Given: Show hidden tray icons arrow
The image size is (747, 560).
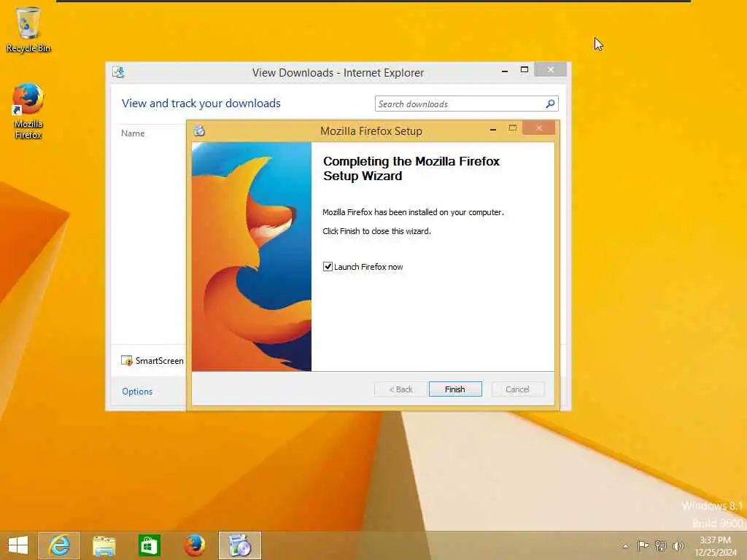Looking at the screenshot, I should 625,546.
